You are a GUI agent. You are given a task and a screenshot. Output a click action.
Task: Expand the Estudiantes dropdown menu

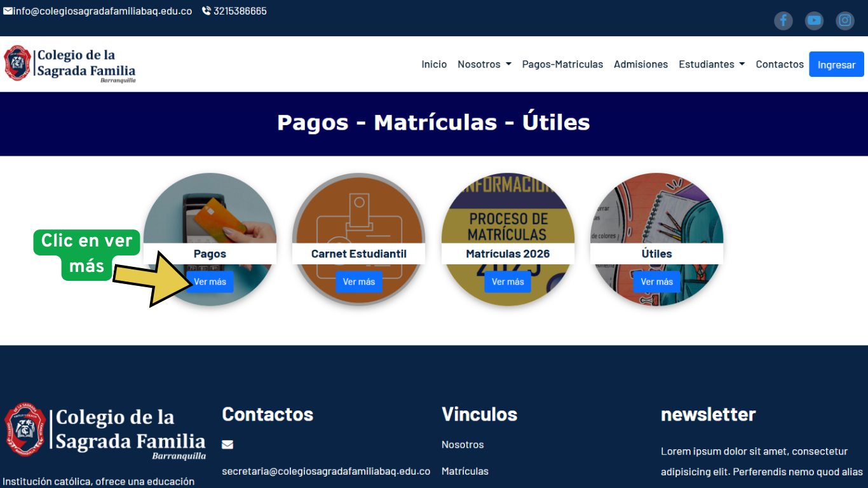click(711, 64)
